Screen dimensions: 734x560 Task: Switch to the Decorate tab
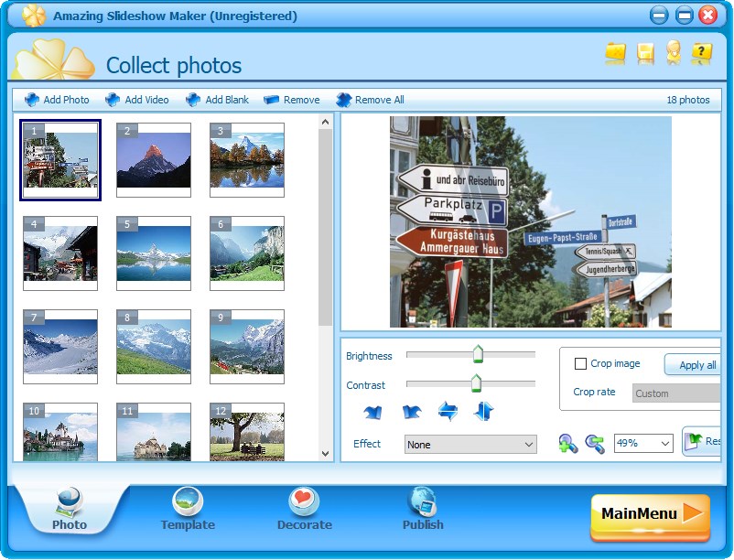pos(304,509)
